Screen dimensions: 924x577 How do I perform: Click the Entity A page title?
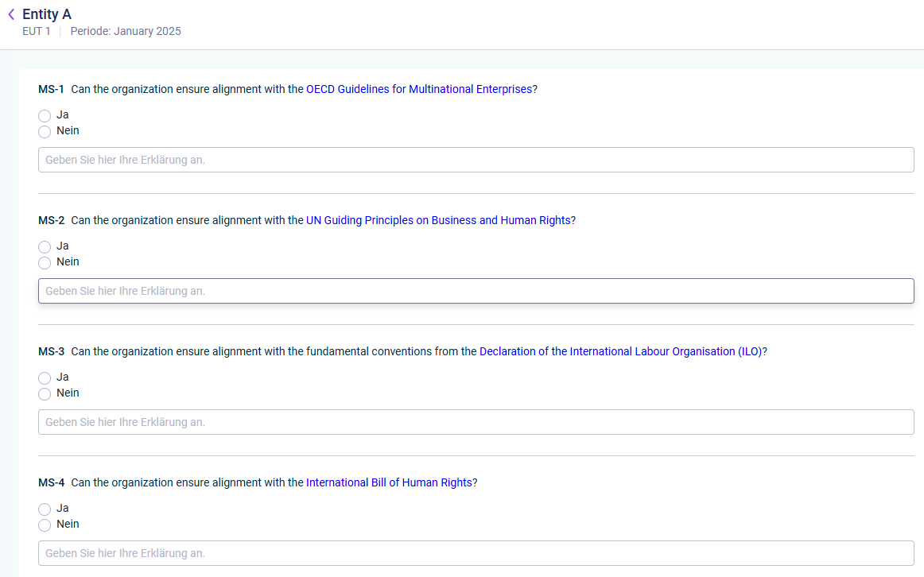tap(47, 14)
